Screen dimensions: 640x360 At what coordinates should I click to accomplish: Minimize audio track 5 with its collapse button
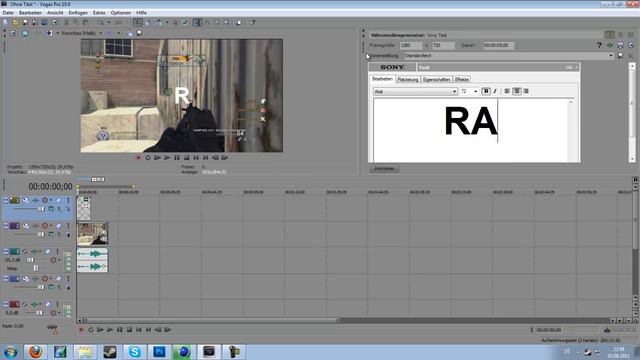5,304
